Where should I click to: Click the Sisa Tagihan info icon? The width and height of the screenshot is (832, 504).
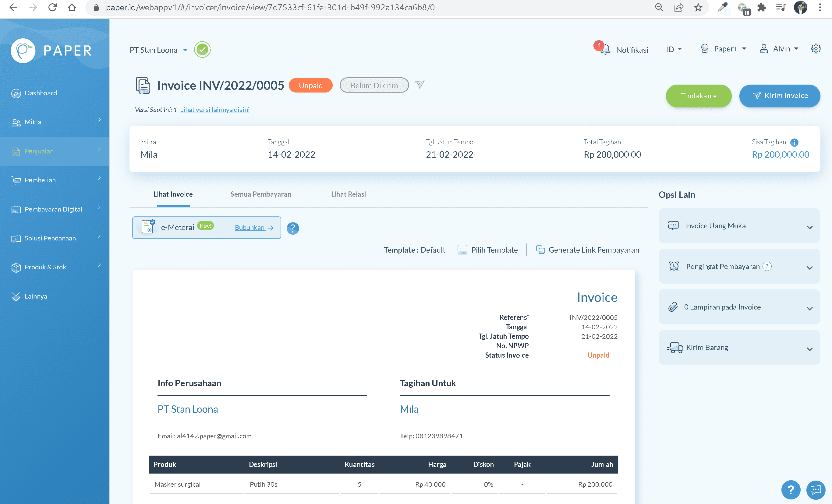(x=795, y=142)
